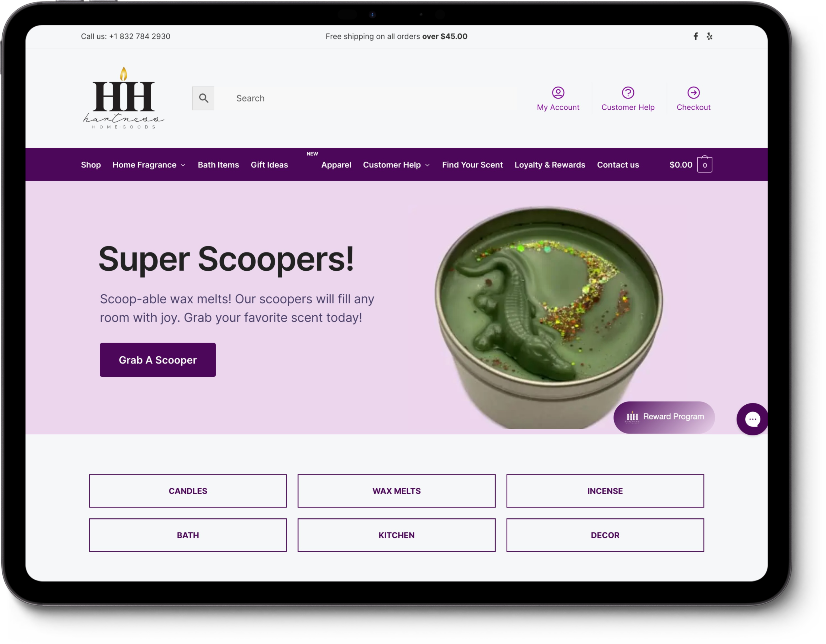Open the Facebook social icon
Image resolution: width=826 pixels, height=644 pixels.
(x=696, y=36)
